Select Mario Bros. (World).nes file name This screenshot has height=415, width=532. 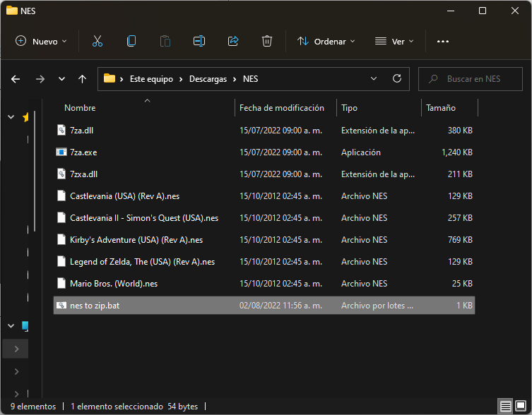pos(114,284)
